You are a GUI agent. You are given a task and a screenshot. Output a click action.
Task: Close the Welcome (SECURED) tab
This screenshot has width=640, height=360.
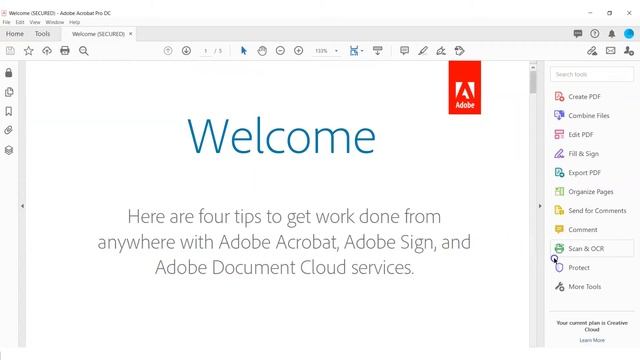[x=131, y=33]
